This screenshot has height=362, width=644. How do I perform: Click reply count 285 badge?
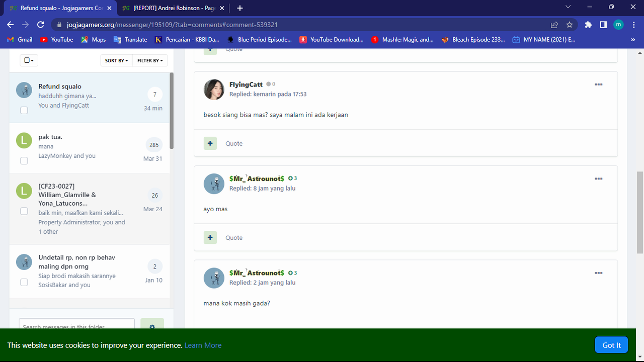tap(154, 145)
